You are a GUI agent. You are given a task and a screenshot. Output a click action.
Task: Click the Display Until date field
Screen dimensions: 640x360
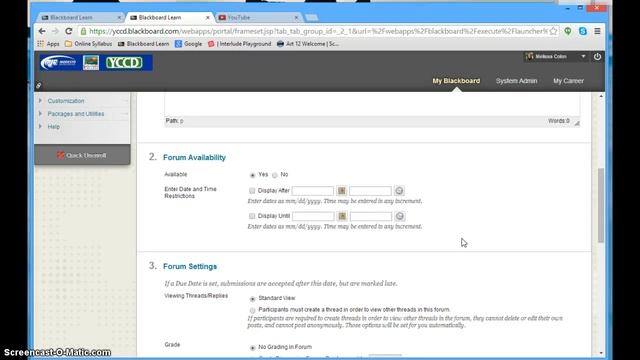pyautogui.click(x=313, y=216)
